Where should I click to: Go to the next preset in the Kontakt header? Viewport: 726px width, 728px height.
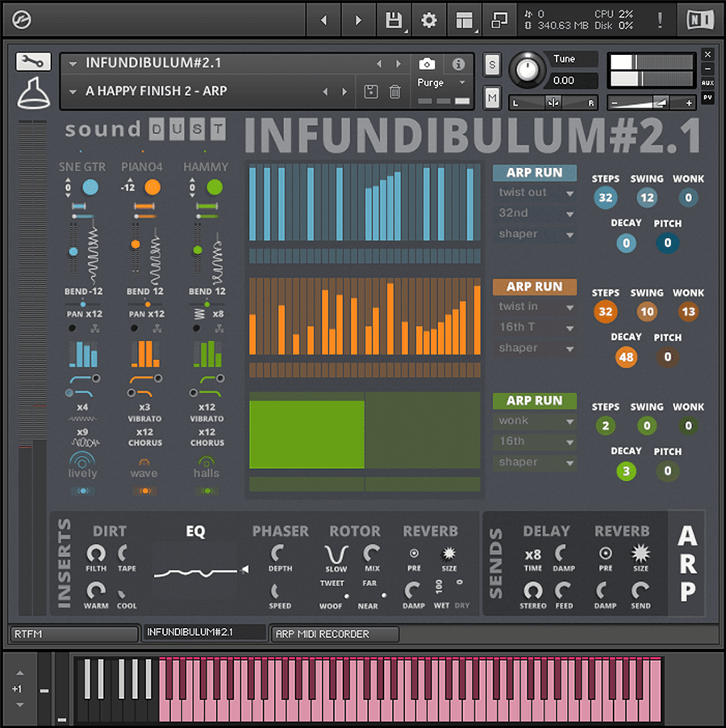pyautogui.click(x=398, y=64)
